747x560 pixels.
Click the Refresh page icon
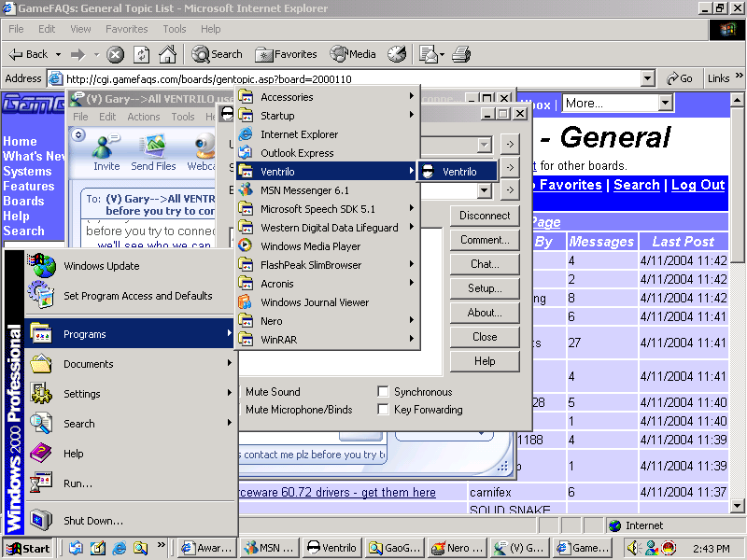pos(141,54)
